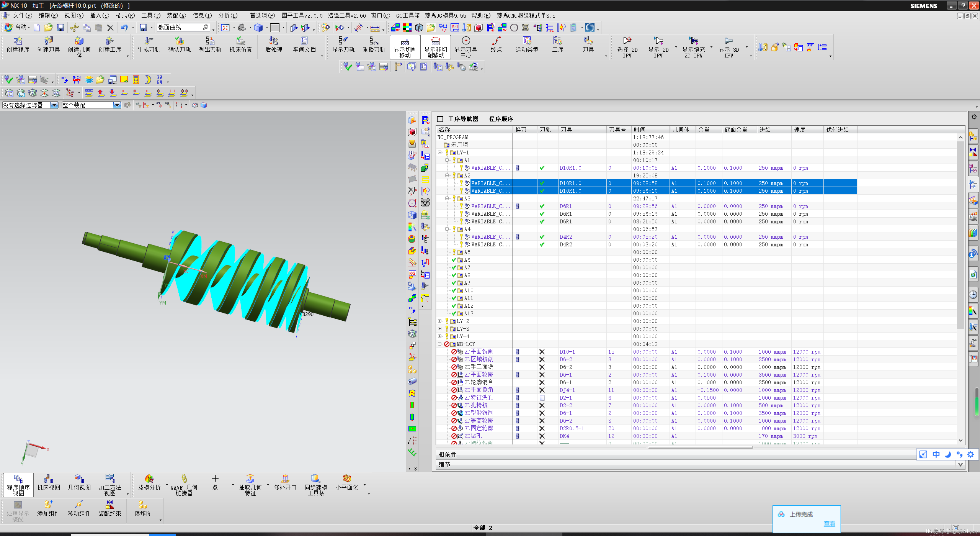Image resolution: width=980 pixels, height=536 pixels.
Task: Click the 爆炸图 (Exploded View) icon
Action: [x=143, y=509]
